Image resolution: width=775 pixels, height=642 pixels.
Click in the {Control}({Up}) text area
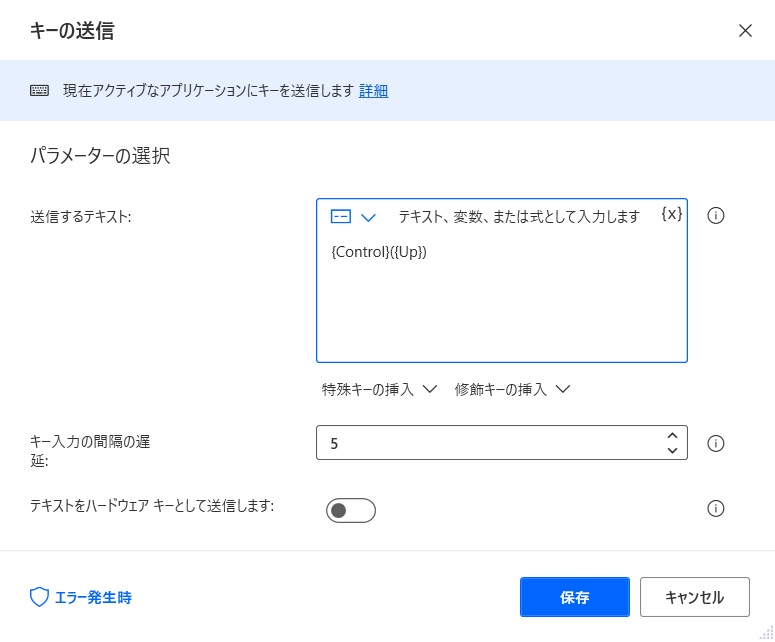(x=502, y=297)
